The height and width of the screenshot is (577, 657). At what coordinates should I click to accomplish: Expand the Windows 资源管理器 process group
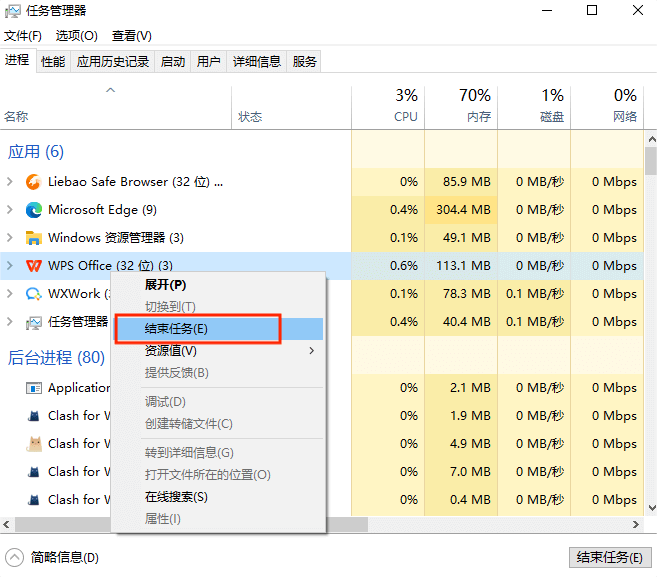[10, 238]
